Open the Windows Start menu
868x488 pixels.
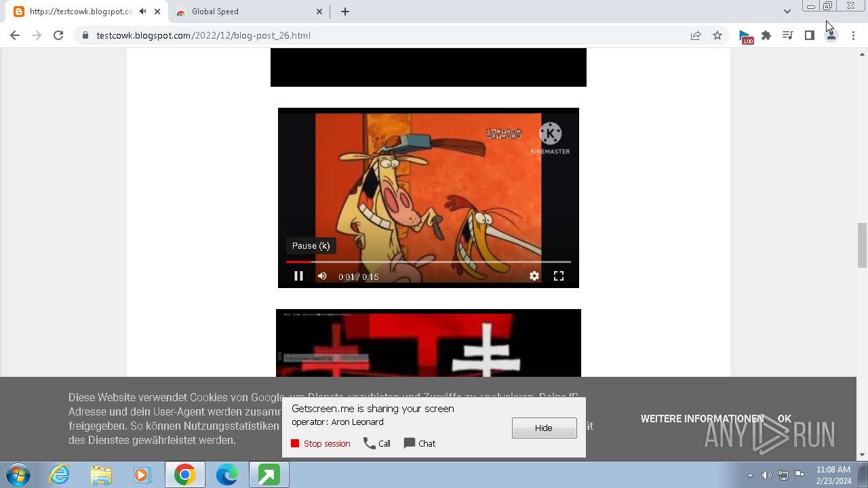[x=18, y=475]
